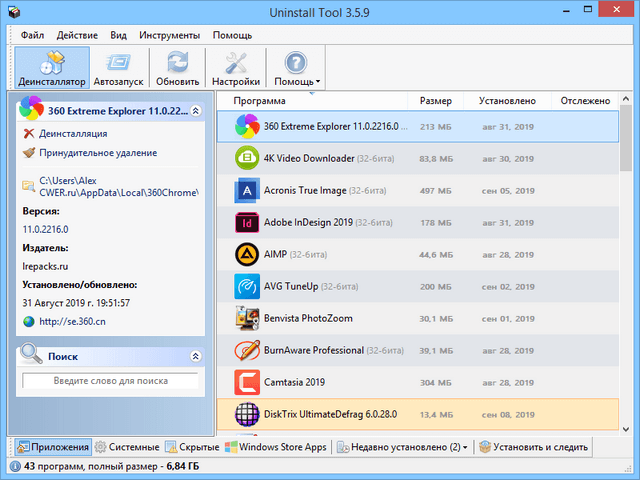Collapse the 360 Extreme Explorer details panel
The image size is (640, 480).
[x=196, y=110]
